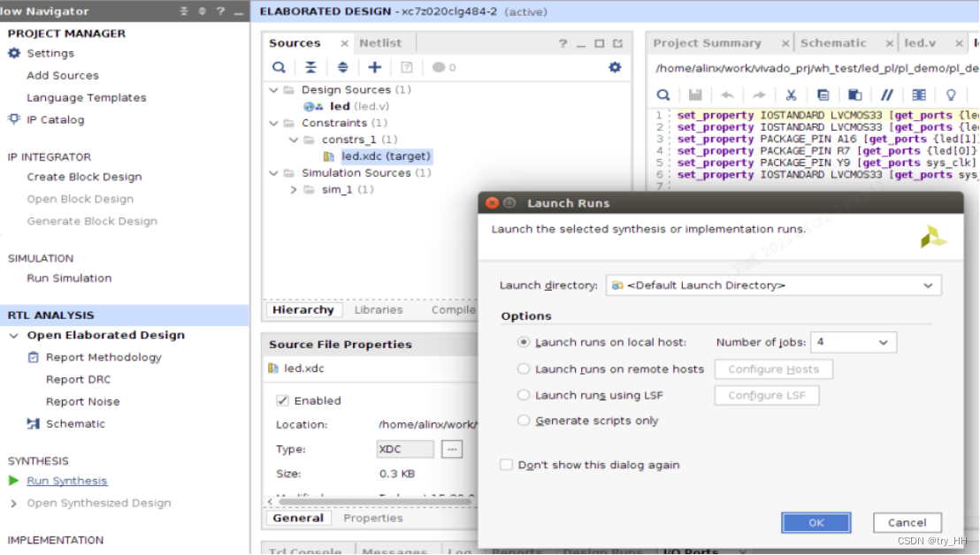The width and height of the screenshot is (980, 555).
Task: Open the IP Catalog icon
Action: pos(14,119)
